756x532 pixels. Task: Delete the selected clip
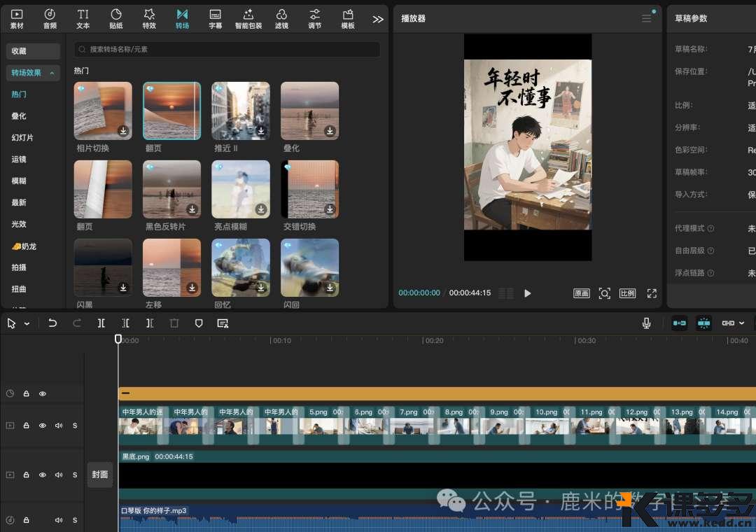click(x=174, y=323)
